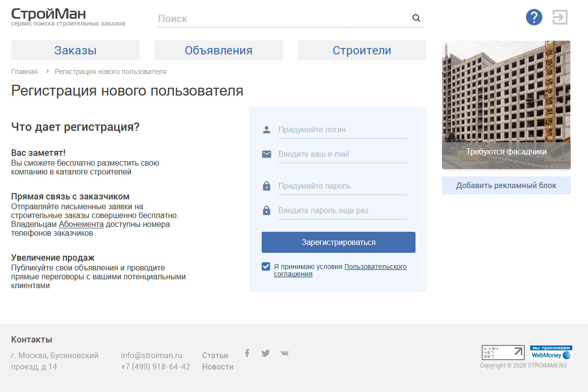
Task: Follow the Абонемента link
Action: [x=81, y=224]
